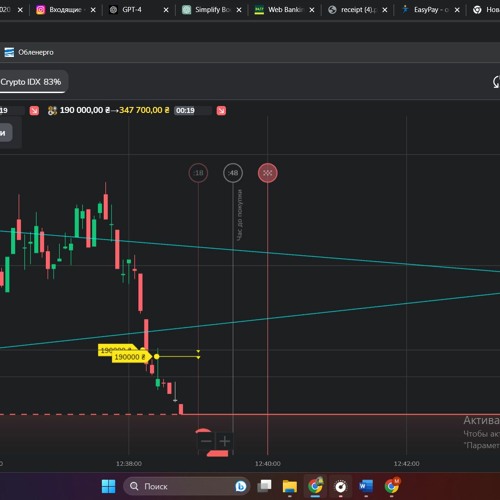The width and height of the screenshot is (500, 500).
Task: Open the Обленерго bookmark
Action: [29, 52]
